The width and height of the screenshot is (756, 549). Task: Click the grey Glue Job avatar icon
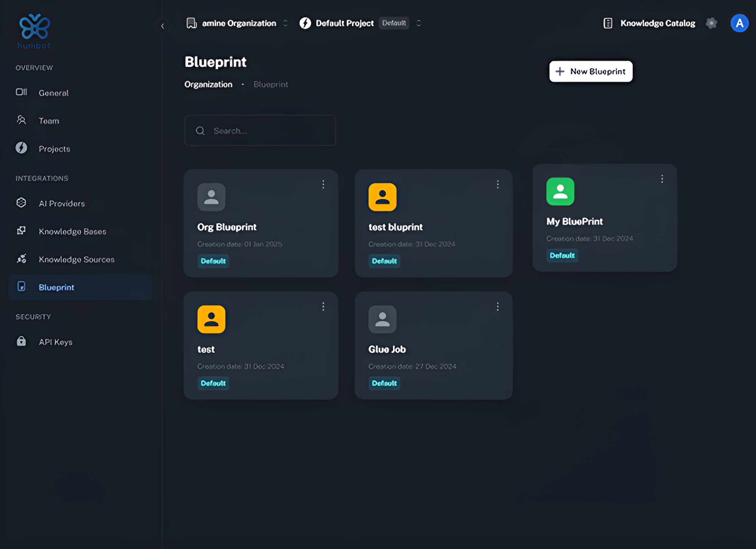click(x=382, y=319)
